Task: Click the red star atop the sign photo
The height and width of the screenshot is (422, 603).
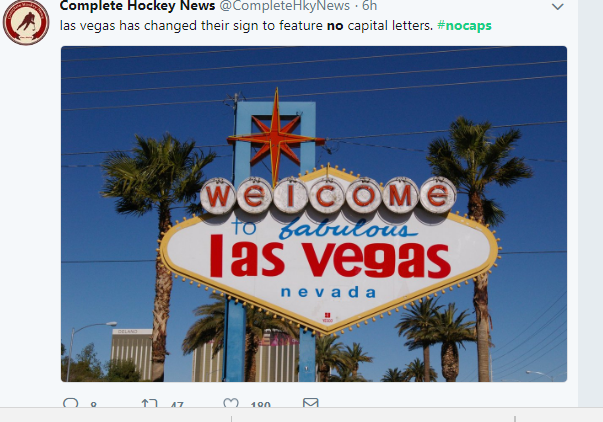Action: coord(276,138)
